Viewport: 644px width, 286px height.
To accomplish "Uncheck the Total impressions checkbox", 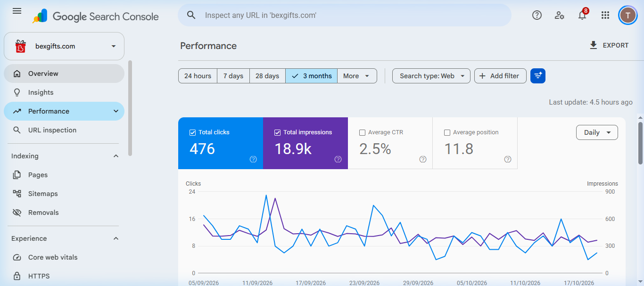I will tap(277, 132).
